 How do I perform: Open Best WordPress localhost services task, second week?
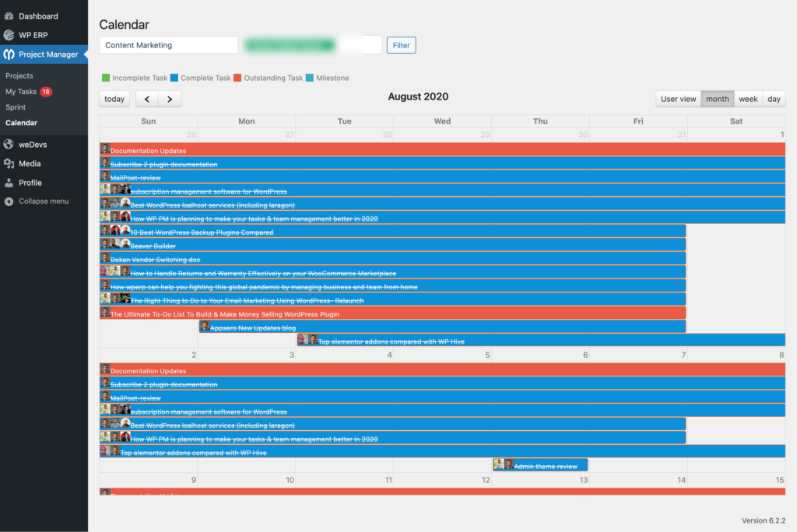pos(393,425)
